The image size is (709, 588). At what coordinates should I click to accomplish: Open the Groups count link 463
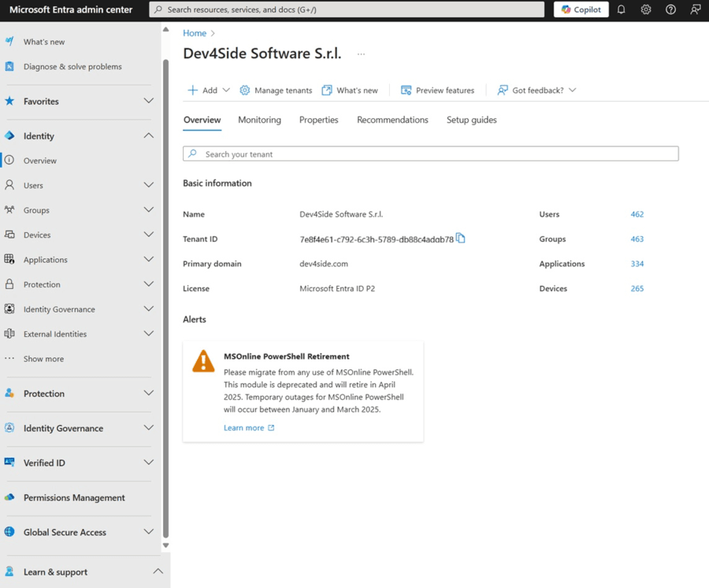point(637,239)
